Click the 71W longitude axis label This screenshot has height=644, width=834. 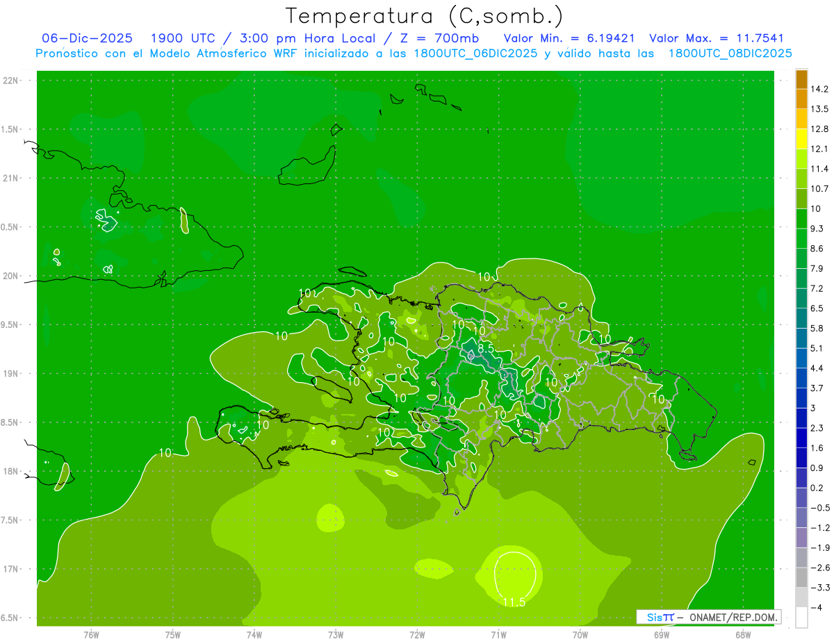click(498, 634)
